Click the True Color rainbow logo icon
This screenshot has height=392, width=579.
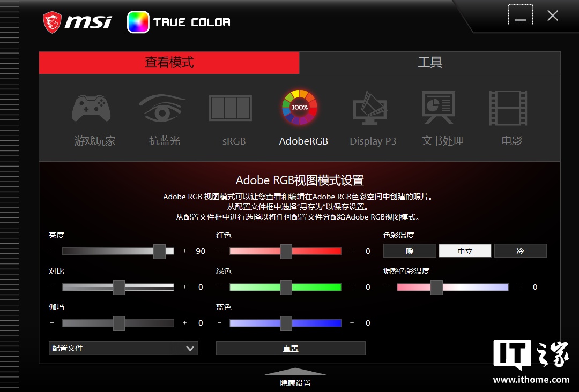(138, 22)
